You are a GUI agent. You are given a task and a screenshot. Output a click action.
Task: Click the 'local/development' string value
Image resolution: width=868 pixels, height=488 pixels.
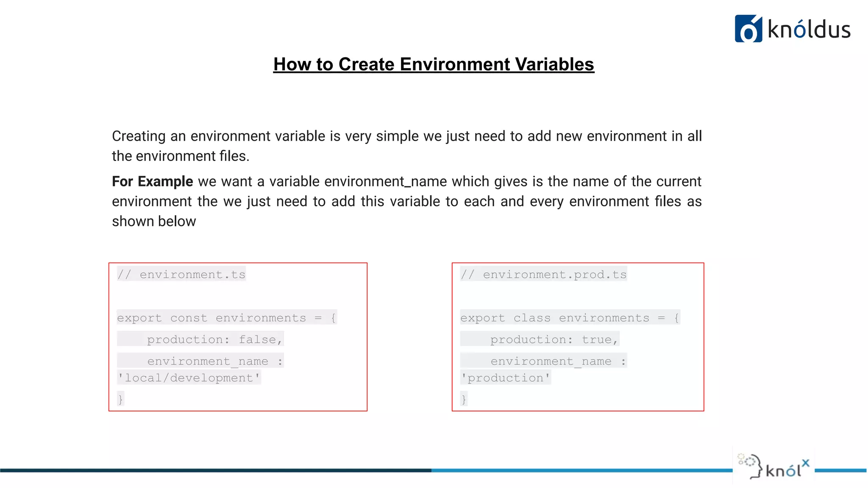pyautogui.click(x=189, y=377)
